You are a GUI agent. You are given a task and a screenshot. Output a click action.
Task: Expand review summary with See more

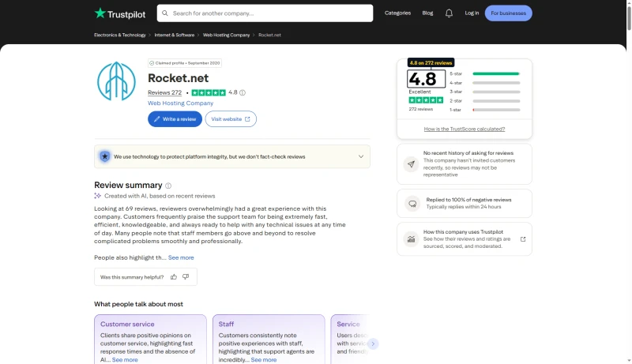tap(181, 257)
